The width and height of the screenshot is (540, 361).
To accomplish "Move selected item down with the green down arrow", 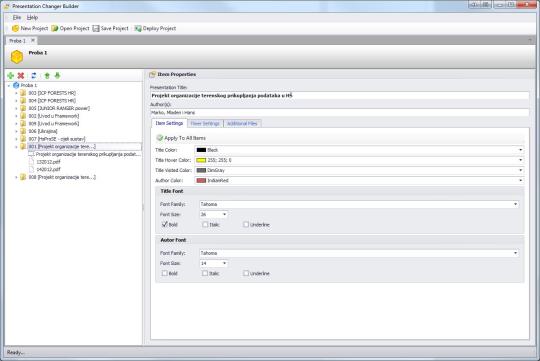I will pos(58,75).
